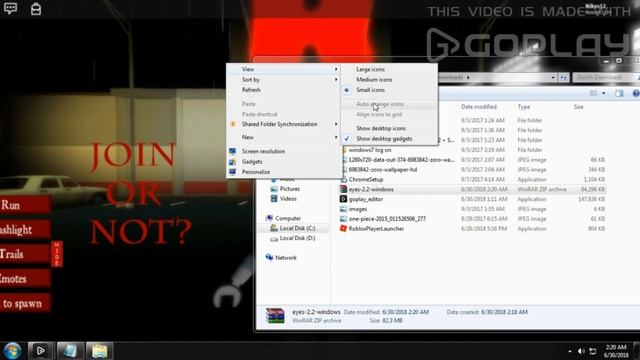Expand arrow beside View entry
This screenshot has height=360, width=640.
point(336,69)
